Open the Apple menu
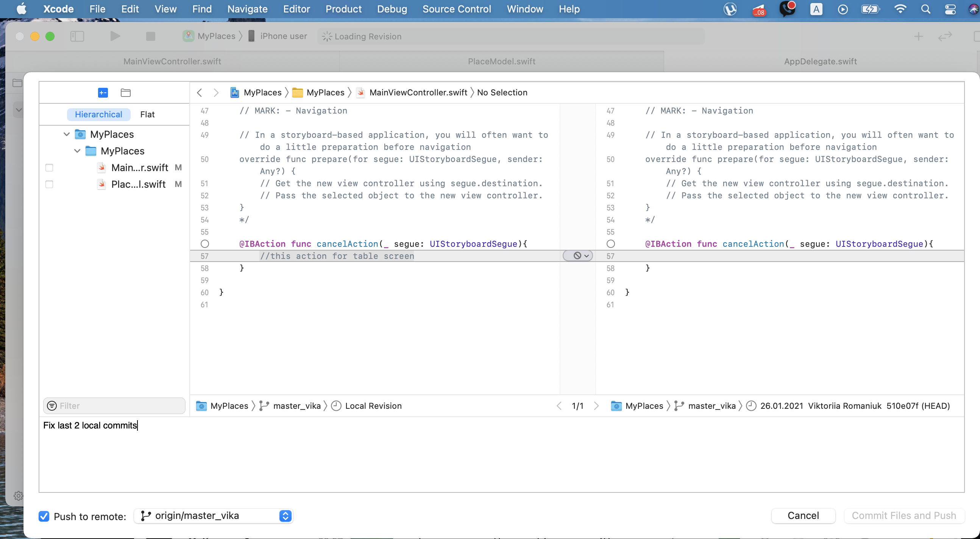The image size is (980, 539). coord(22,9)
